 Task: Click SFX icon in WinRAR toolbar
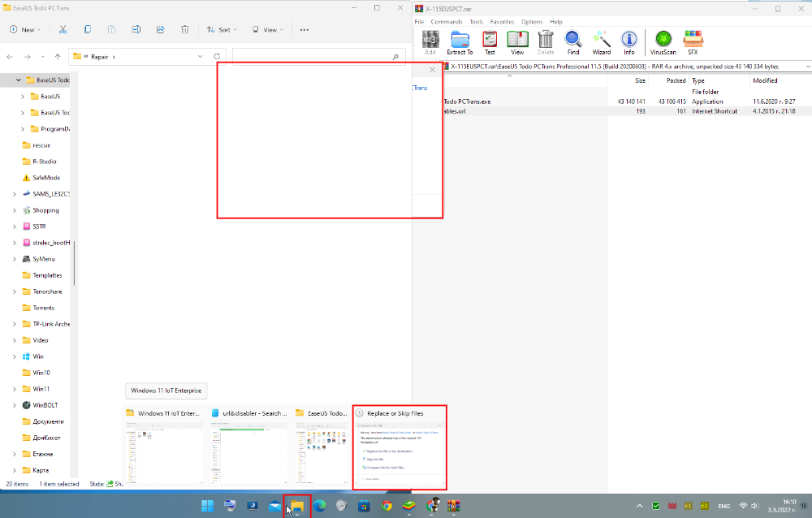pos(693,42)
